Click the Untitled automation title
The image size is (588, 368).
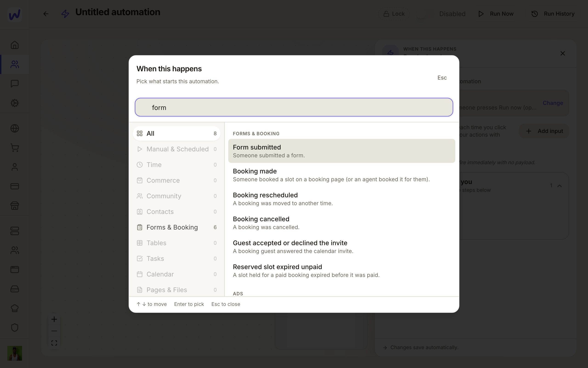[118, 12]
